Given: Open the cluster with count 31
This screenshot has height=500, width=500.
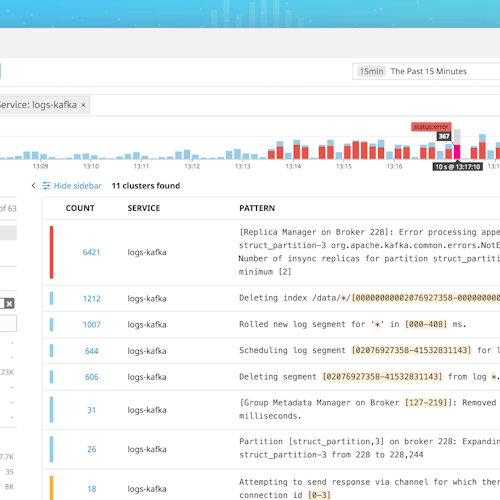Looking at the screenshot, I should (x=92, y=410).
